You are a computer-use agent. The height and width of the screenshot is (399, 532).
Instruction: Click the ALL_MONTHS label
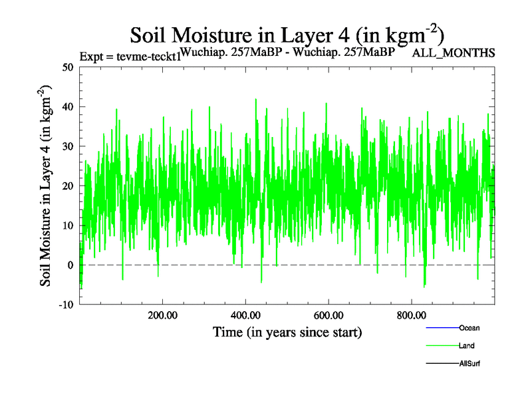(454, 53)
